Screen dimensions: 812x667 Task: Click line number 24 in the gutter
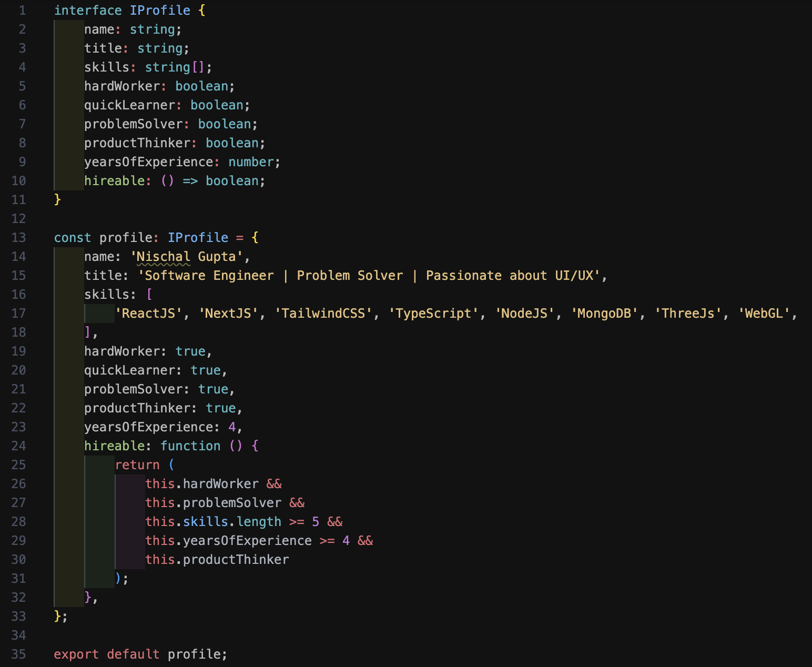pos(18,446)
